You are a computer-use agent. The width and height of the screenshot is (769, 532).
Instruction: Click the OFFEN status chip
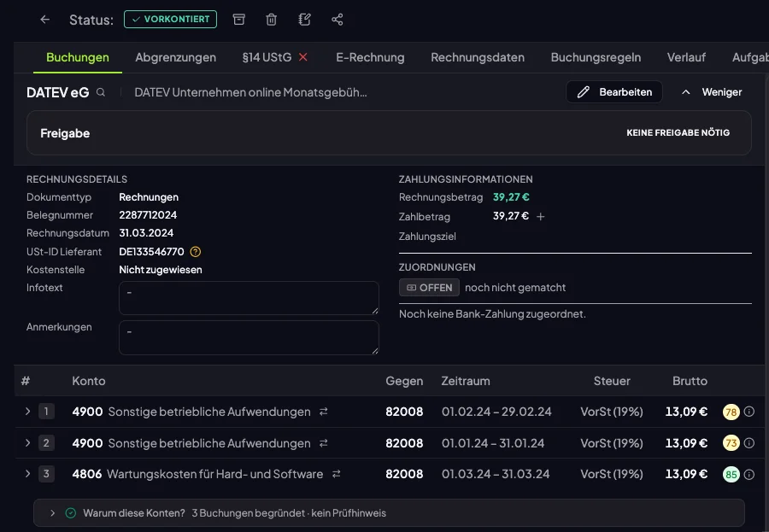point(429,287)
